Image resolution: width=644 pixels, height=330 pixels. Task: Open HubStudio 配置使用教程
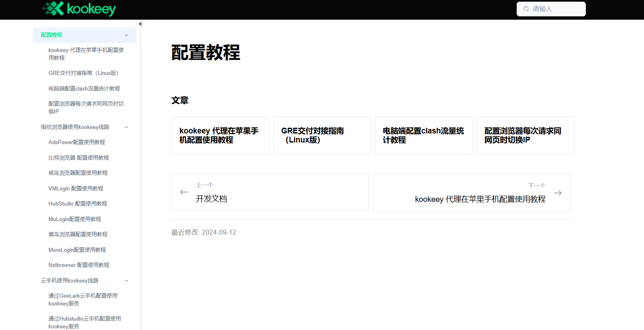[78, 203]
